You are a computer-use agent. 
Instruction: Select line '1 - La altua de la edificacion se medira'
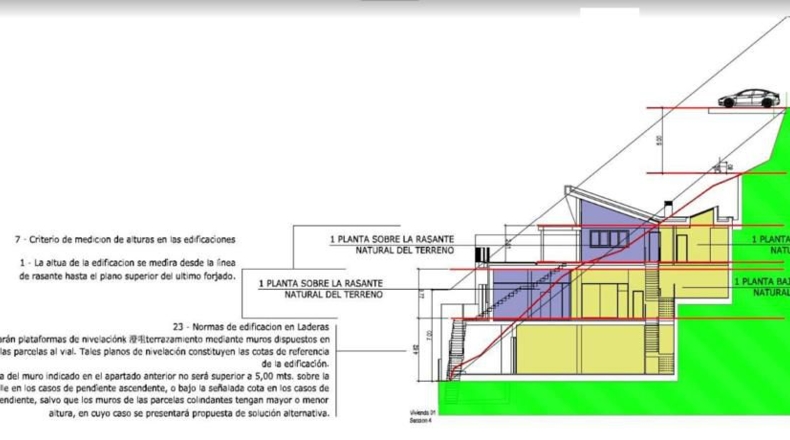(128, 263)
